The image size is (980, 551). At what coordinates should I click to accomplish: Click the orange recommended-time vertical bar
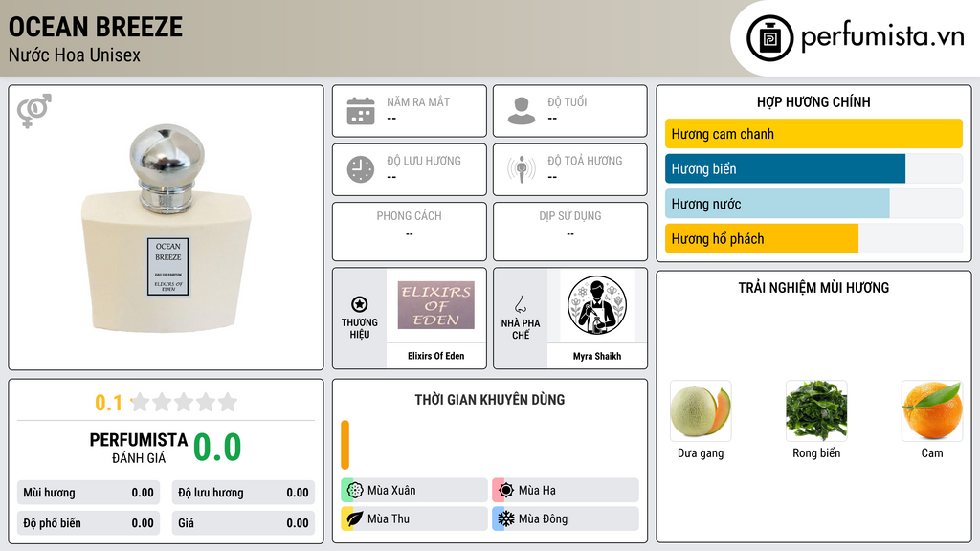point(345,445)
